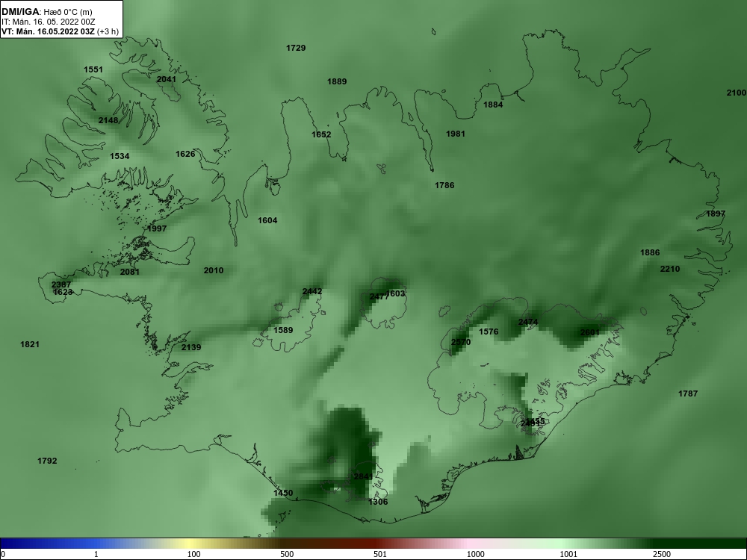
Task: Click the 1821 value over the western sea
Action: pos(30,344)
